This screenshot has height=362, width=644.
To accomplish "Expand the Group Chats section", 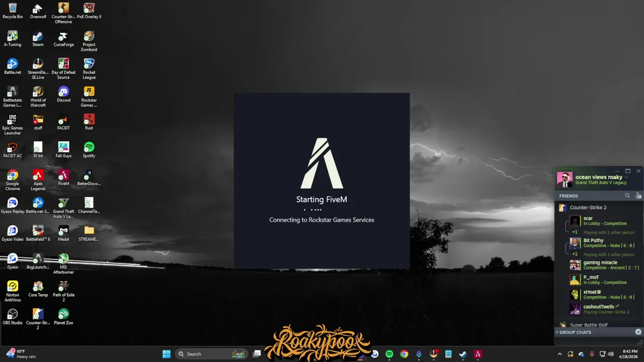I will pyautogui.click(x=575, y=332).
